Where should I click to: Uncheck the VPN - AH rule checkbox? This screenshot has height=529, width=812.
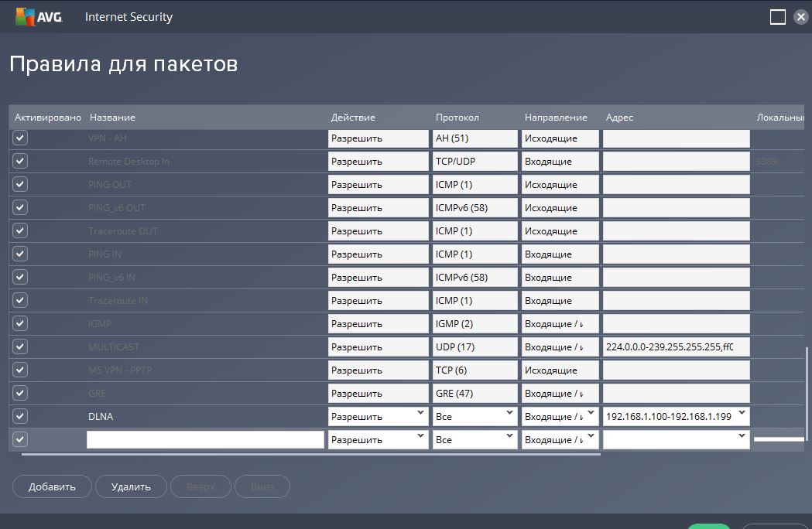pyautogui.click(x=20, y=138)
